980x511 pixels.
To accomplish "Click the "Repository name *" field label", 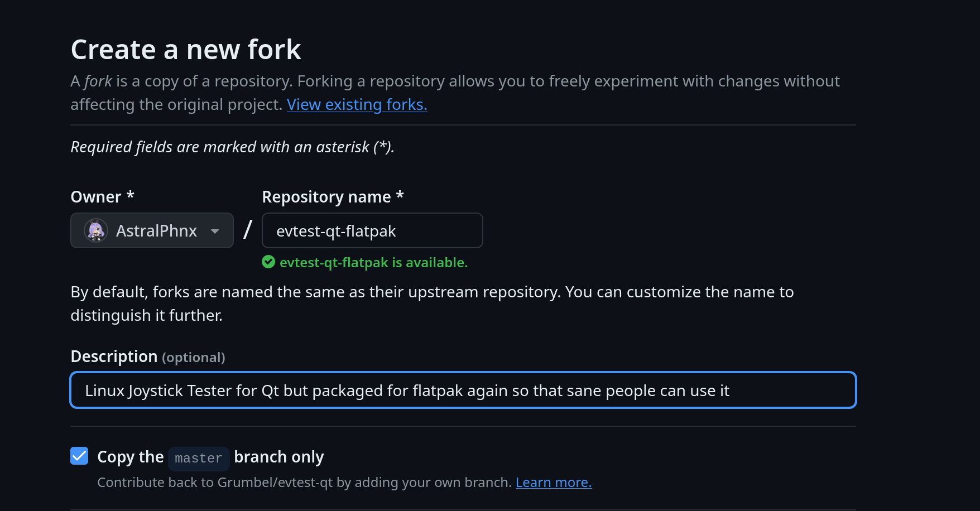I will (333, 197).
